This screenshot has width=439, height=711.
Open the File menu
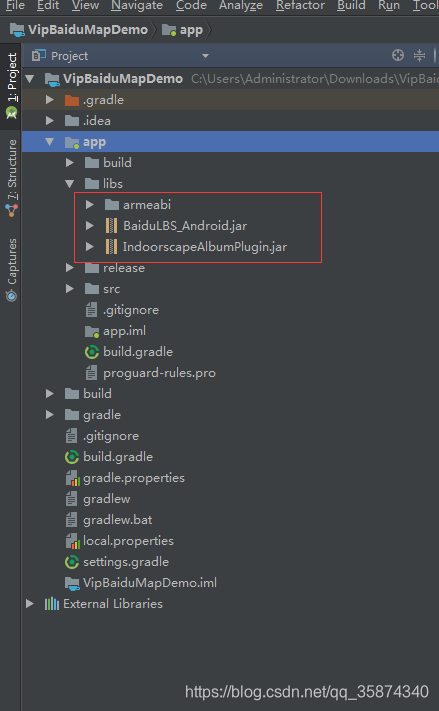click(15, 5)
